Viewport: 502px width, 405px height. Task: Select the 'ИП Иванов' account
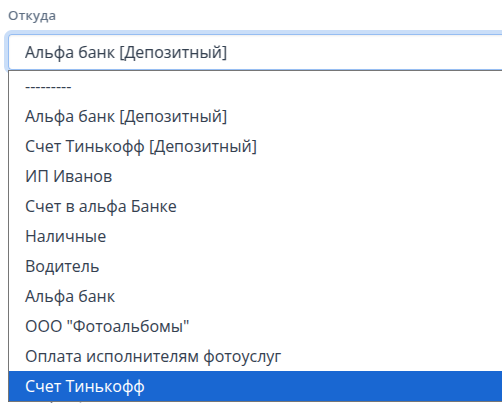coord(255,176)
